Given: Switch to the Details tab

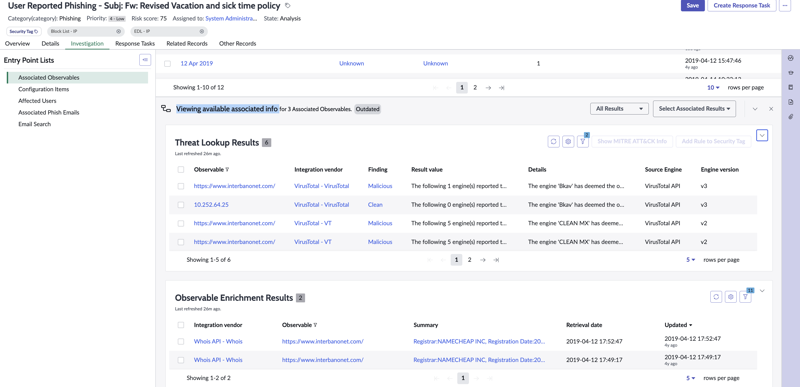Looking at the screenshot, I should 50,44.
